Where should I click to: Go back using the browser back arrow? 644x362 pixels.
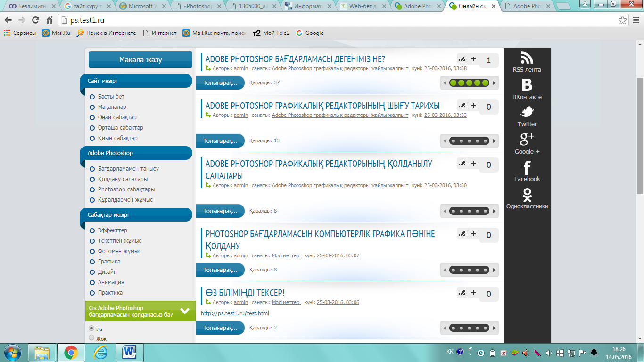[x=8, y=20]
